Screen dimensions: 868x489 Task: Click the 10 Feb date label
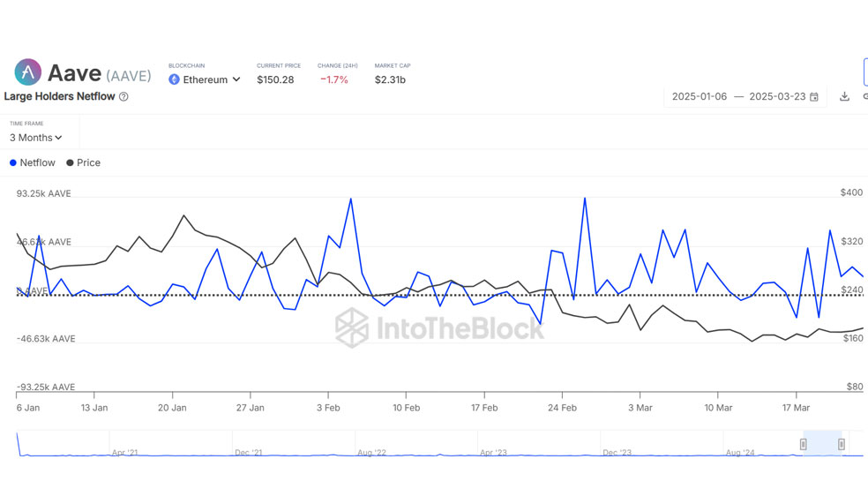point(407,408)
